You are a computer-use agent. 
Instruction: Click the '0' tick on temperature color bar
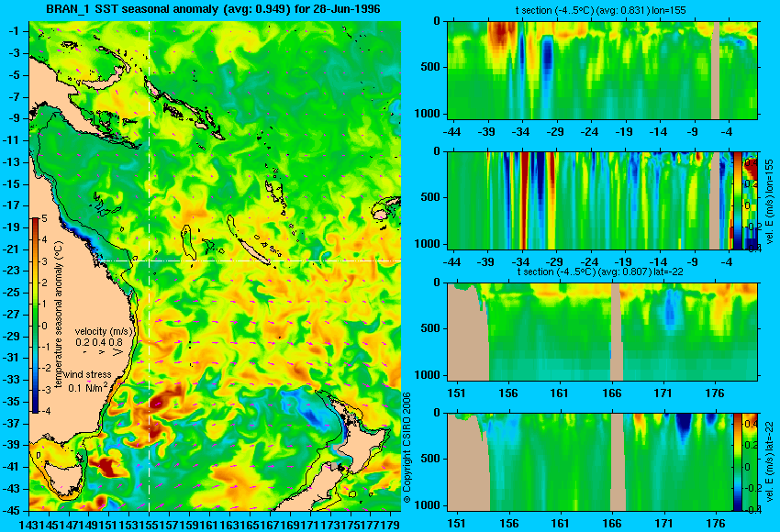(x=44, y=327)
